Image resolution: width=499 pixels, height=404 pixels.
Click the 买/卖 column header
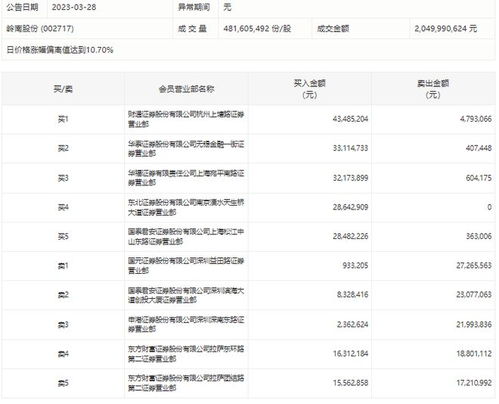click(x=63, y=89)
